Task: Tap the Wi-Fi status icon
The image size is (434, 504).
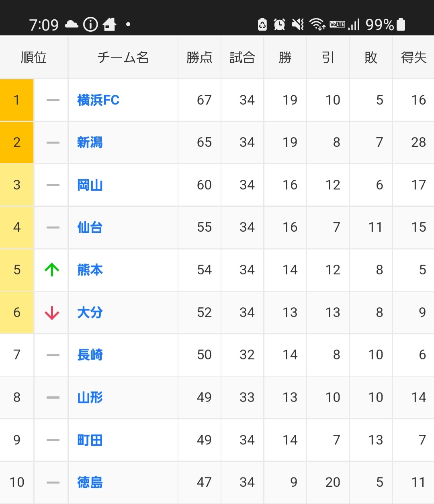Action: (317, 25)
